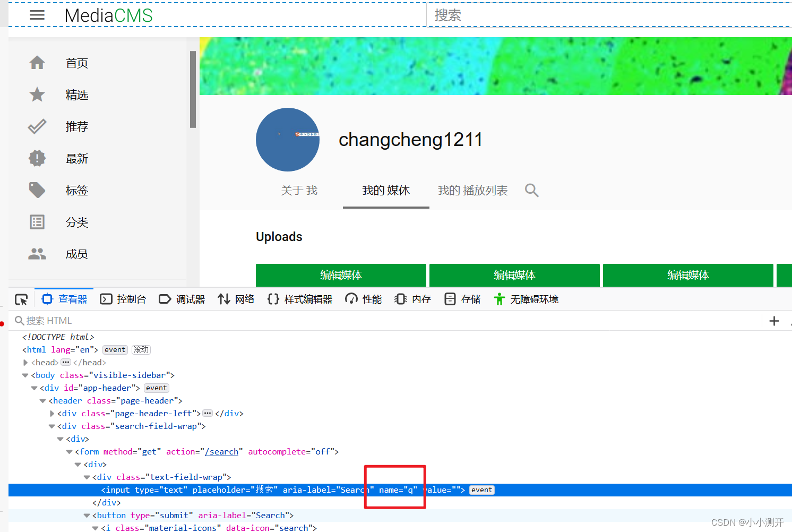Click the third 编辑媒体 button
Screen dimensions: 792x532
click(x=688, y=275)
